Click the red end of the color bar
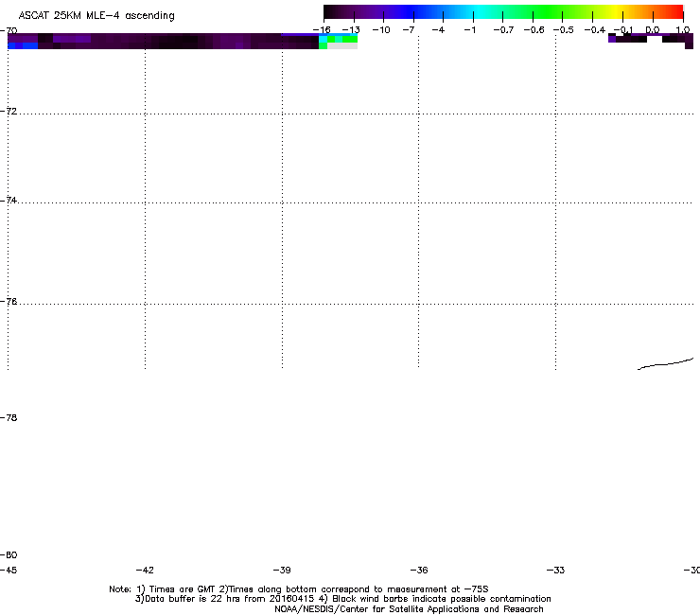 (x=674, y=11)
